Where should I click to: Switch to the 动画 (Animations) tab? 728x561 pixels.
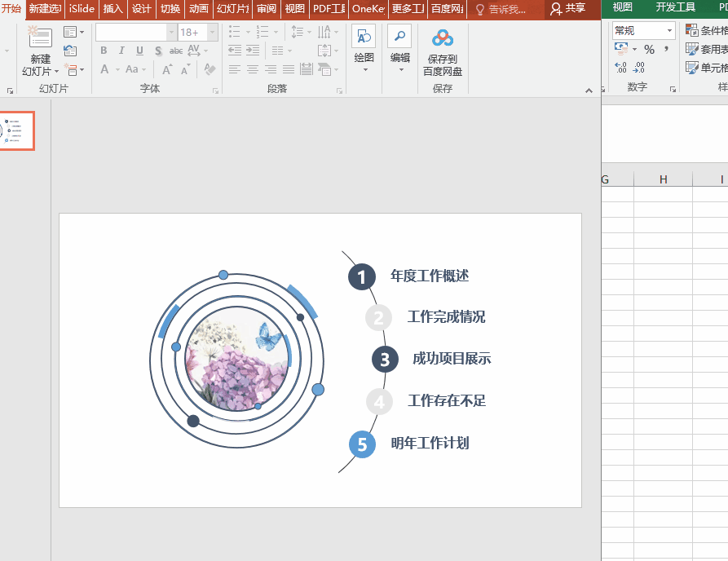[198, 8]
